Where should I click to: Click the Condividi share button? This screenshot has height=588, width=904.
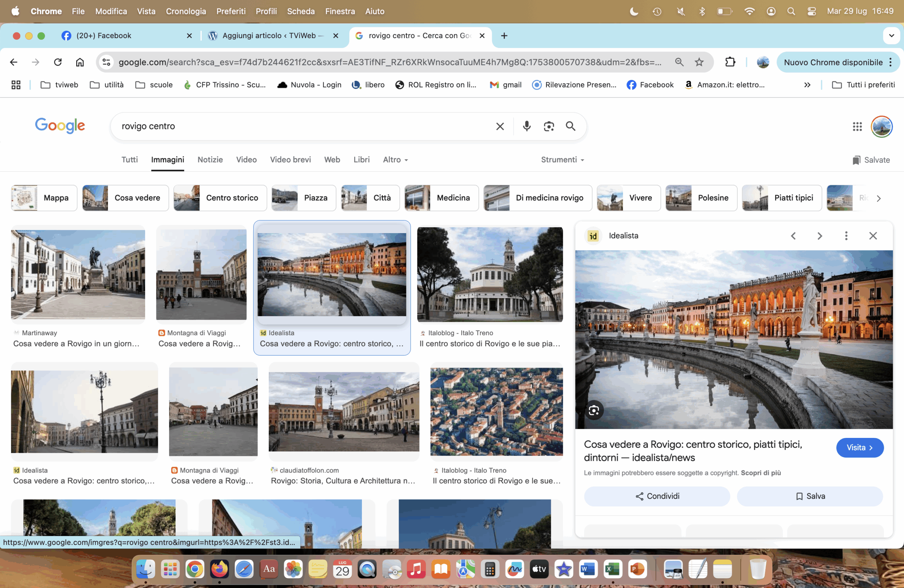(x=657, y=496)
